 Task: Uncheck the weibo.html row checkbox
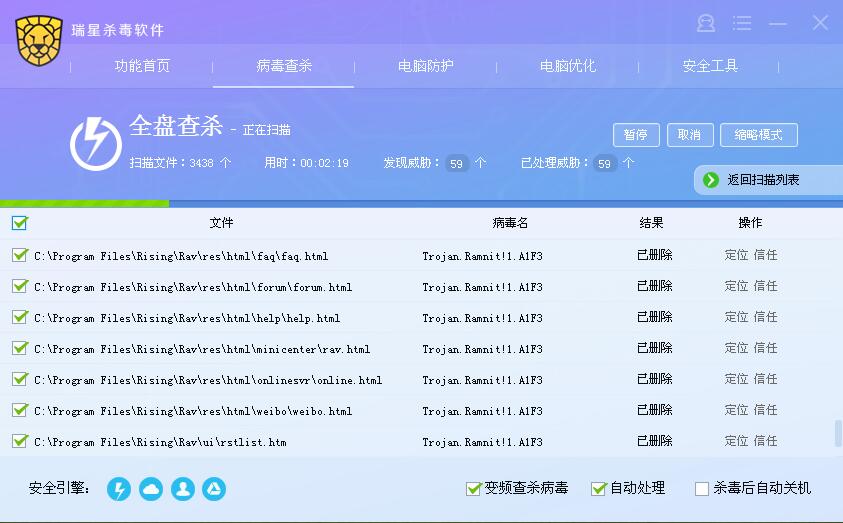(x=20, y=410)
